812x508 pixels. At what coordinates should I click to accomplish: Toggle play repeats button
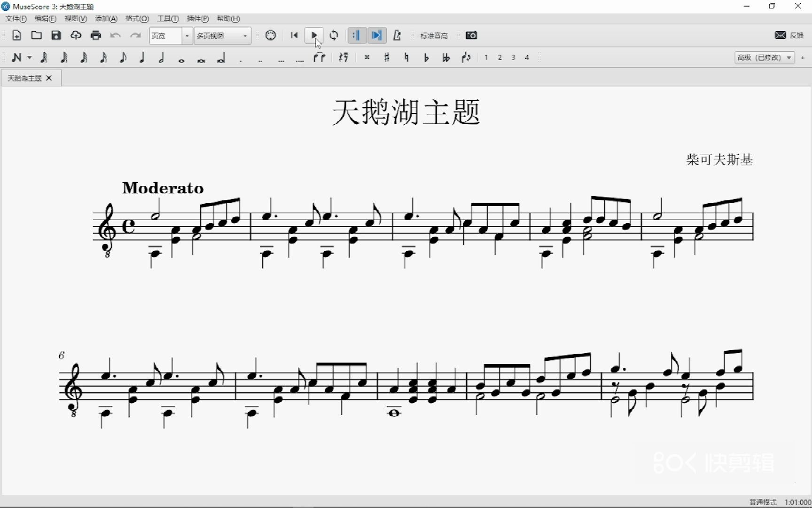tap(356, 35)
